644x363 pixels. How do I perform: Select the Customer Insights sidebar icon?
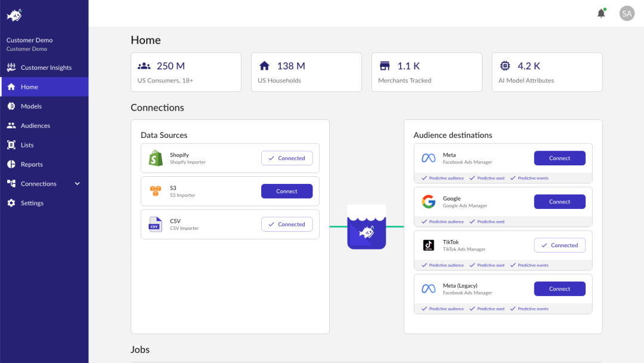(11, 67)
